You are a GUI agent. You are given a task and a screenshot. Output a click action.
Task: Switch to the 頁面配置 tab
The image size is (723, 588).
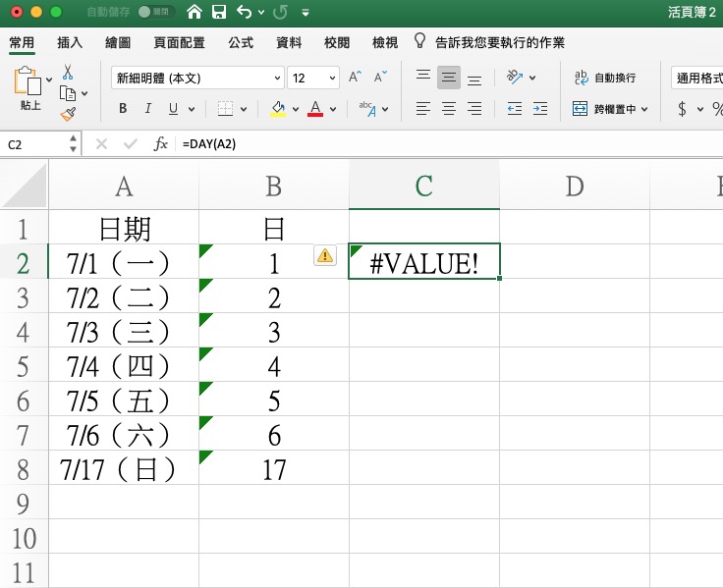179,43
